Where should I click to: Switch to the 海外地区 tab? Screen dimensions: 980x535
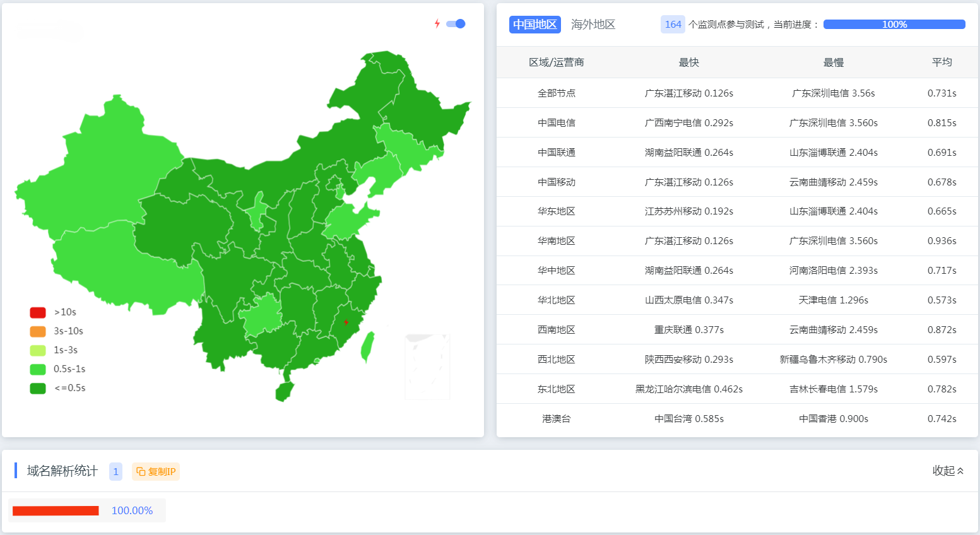[x=592, y=24]
